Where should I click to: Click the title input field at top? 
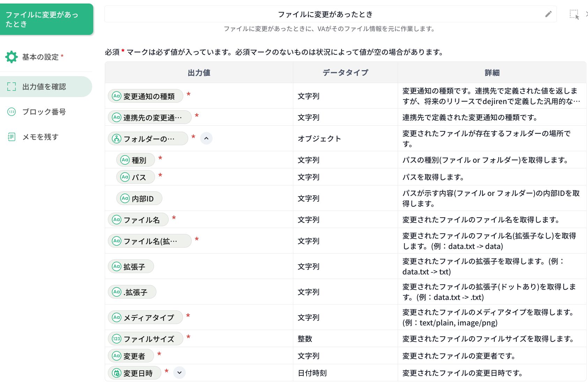coord(325,14)
